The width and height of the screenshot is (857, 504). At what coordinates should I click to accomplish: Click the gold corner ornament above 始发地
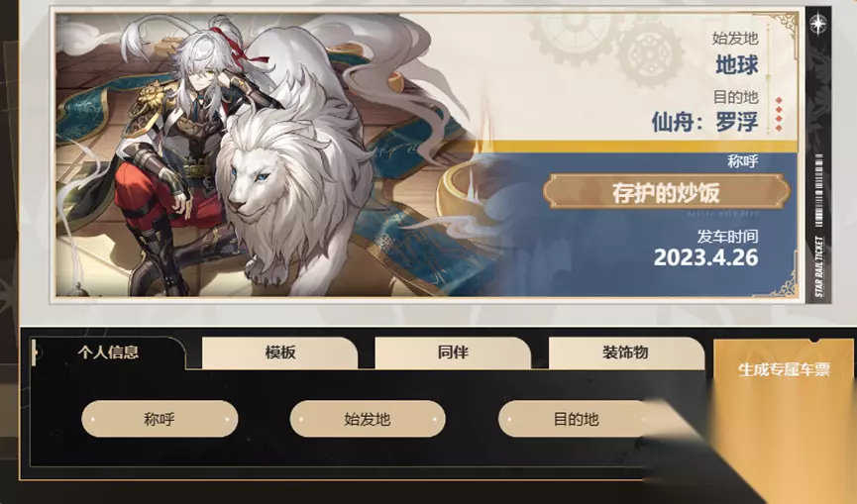[x=786, y=25]
